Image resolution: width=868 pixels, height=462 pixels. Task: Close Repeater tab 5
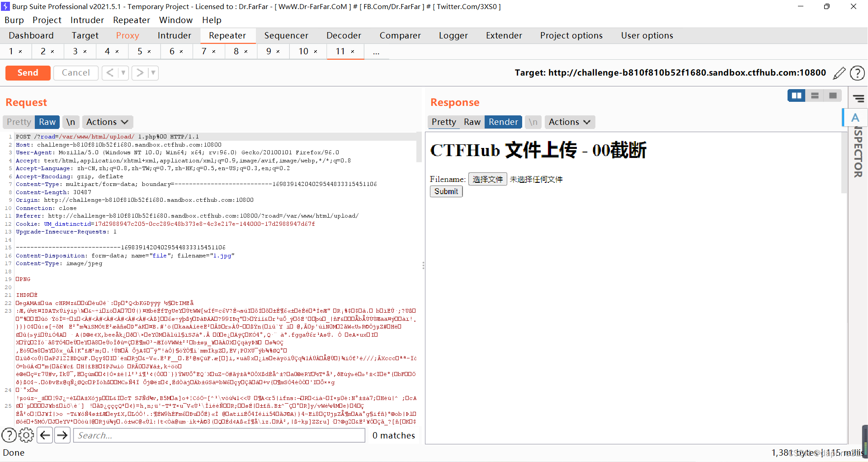coord(149,52)
